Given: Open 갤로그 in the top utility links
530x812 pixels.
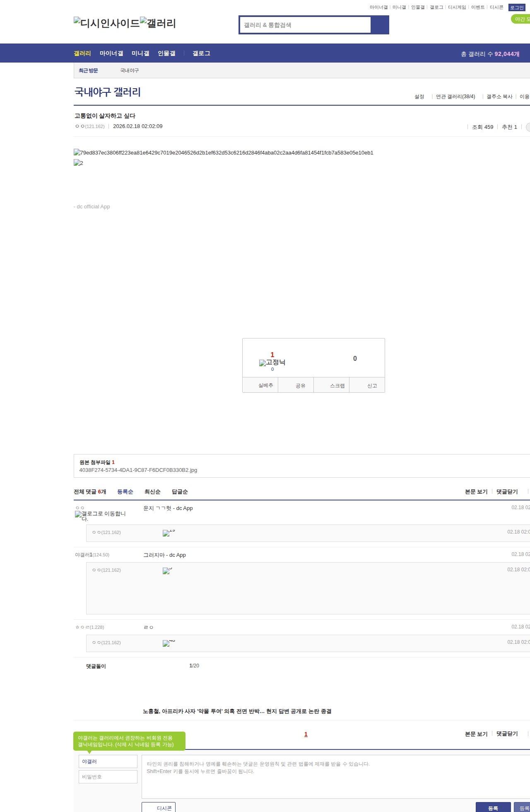Looking at the screenshot, I should tap(436, 7).
